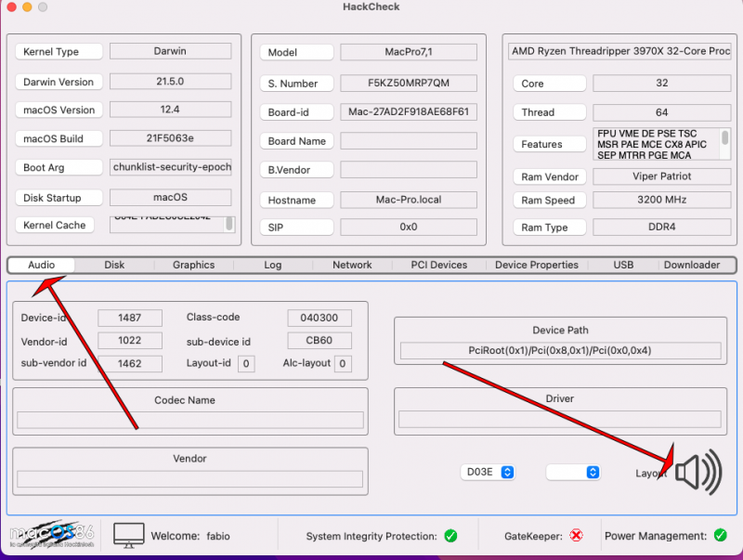
Task: Open the empty layout dropdown
Action: point(573,473)
